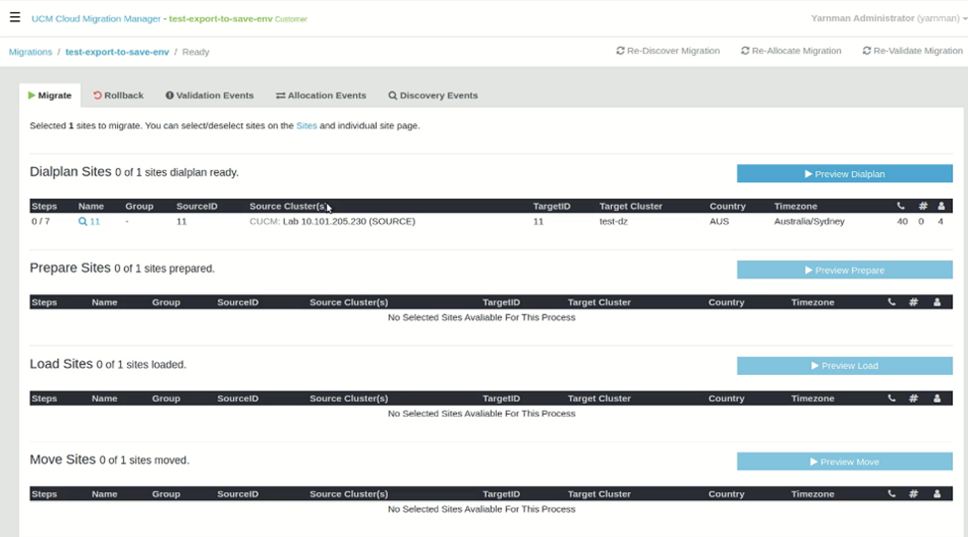
Task: Open site 11 link in Dialplan table
Action: click(94, 222)
